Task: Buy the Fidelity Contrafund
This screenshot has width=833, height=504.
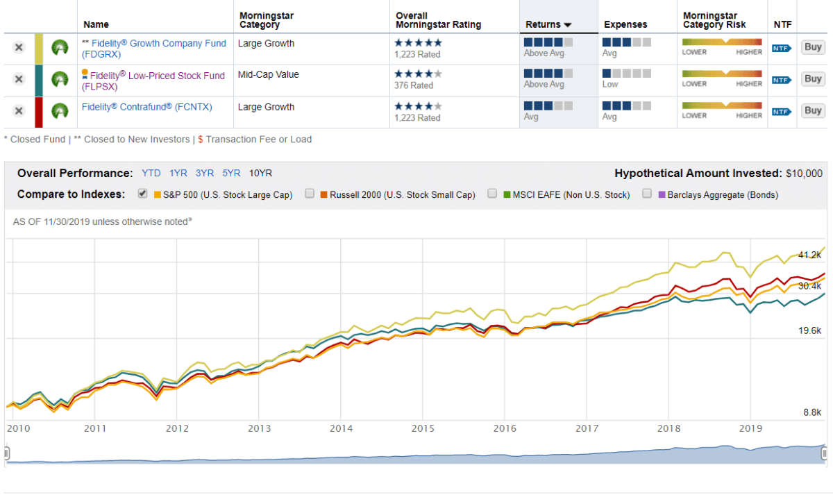Action: click(x=813, y=111)
